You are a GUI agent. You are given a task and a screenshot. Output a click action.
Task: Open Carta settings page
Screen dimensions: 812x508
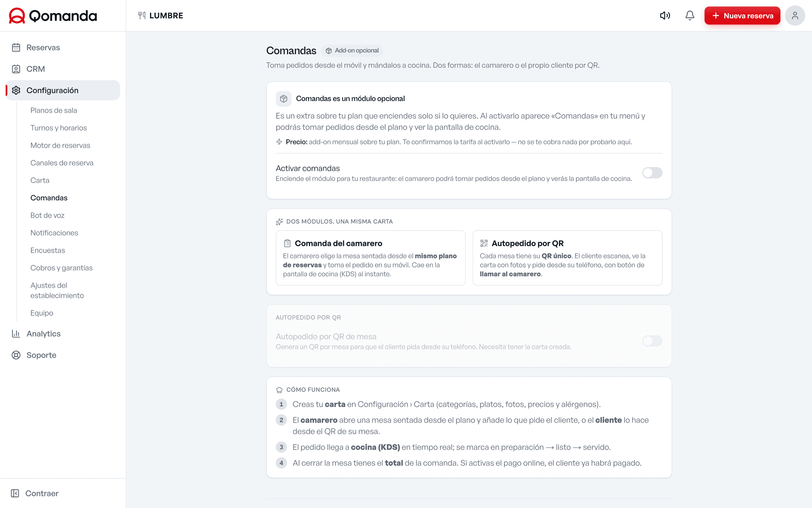coord(40,180)
